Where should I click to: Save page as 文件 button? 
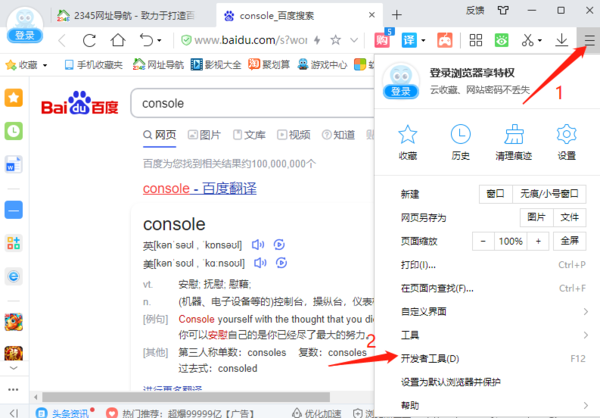click(x=569, y=217)
